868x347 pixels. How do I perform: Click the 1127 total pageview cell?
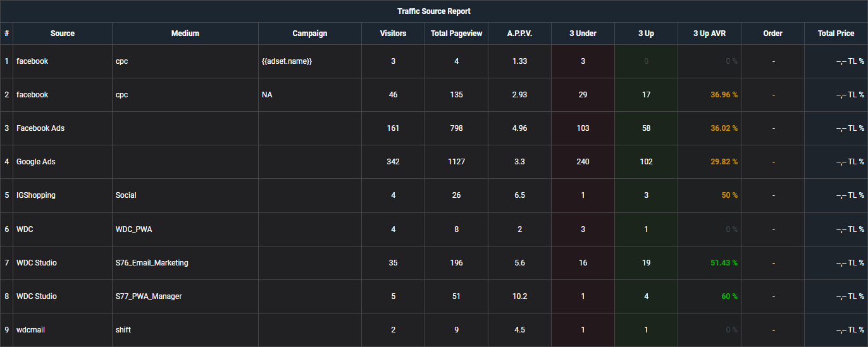(456, 162)
